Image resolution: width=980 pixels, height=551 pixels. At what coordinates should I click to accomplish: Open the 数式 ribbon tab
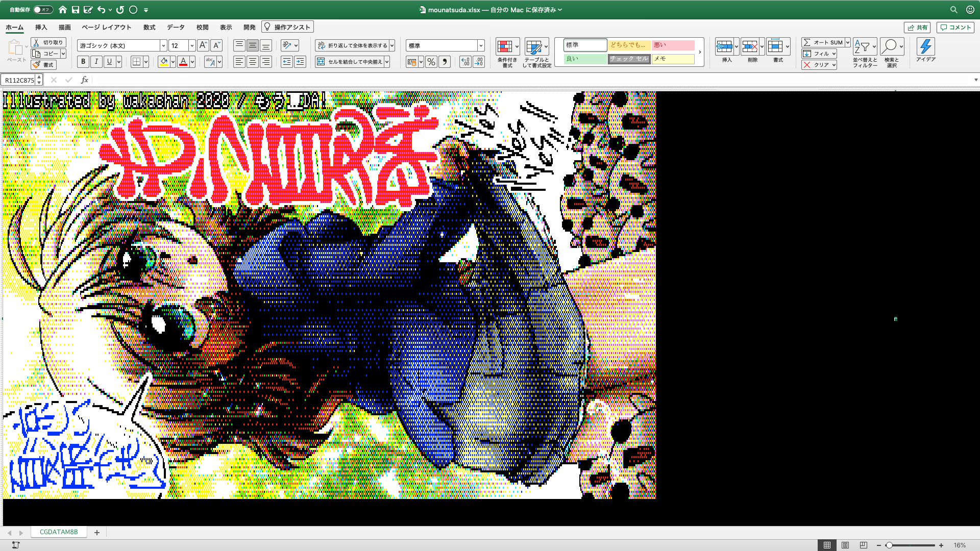tap(150, 28)
